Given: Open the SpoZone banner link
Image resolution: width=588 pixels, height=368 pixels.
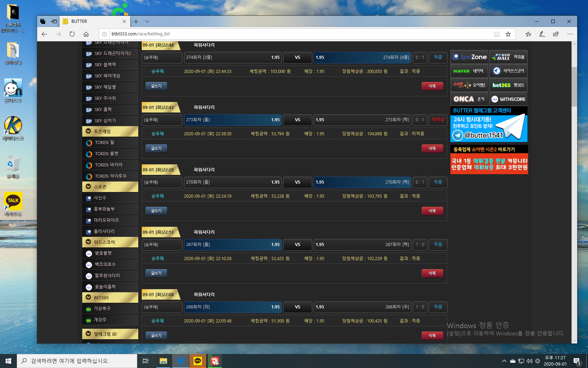Looking at the screenshot, I should tap(469, 57).
